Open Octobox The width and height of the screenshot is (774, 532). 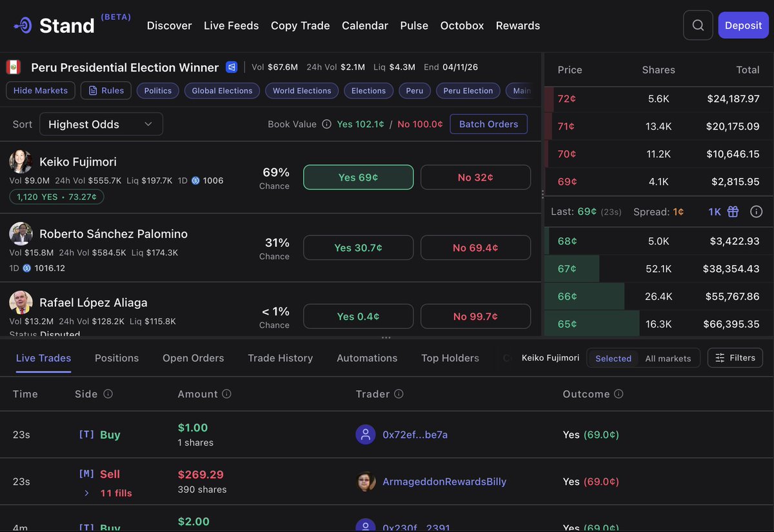point(462,26)
